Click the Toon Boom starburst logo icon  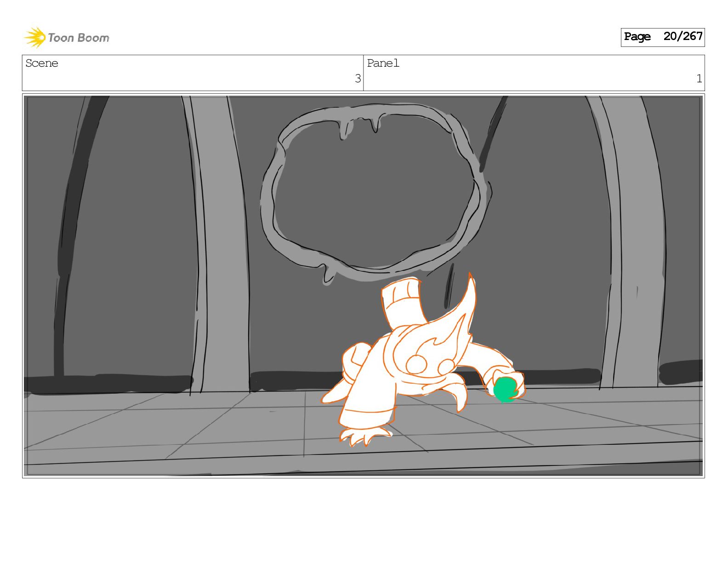coord(35,37)
